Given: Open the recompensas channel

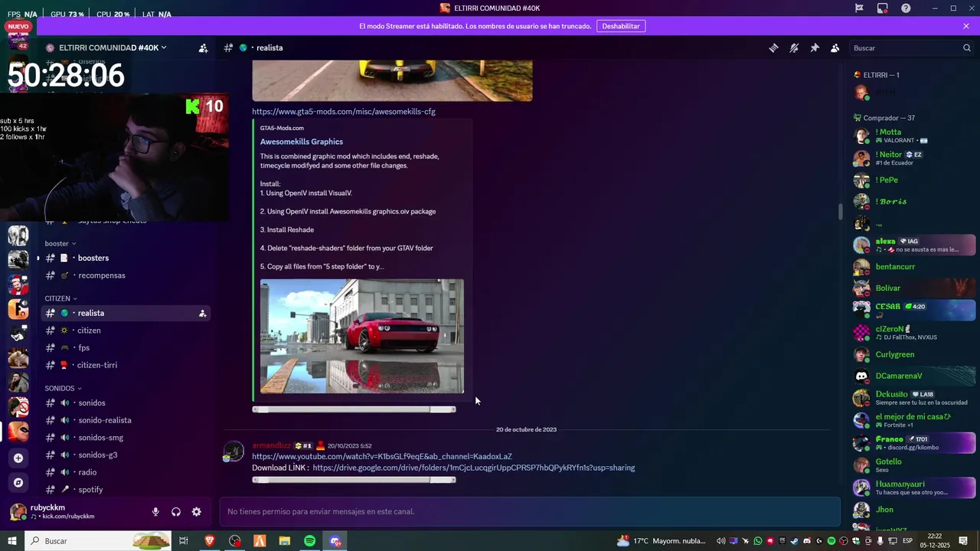Looking at the screenshot, I should coord(126,275).
